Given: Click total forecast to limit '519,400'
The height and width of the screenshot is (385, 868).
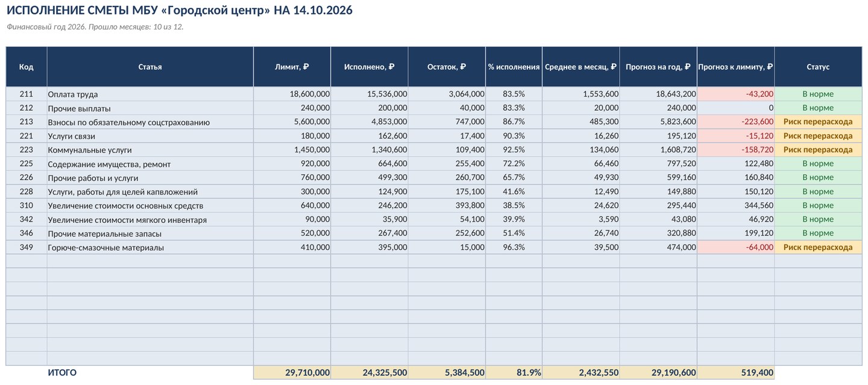Looking at the screenshot, I should point(736,373).
